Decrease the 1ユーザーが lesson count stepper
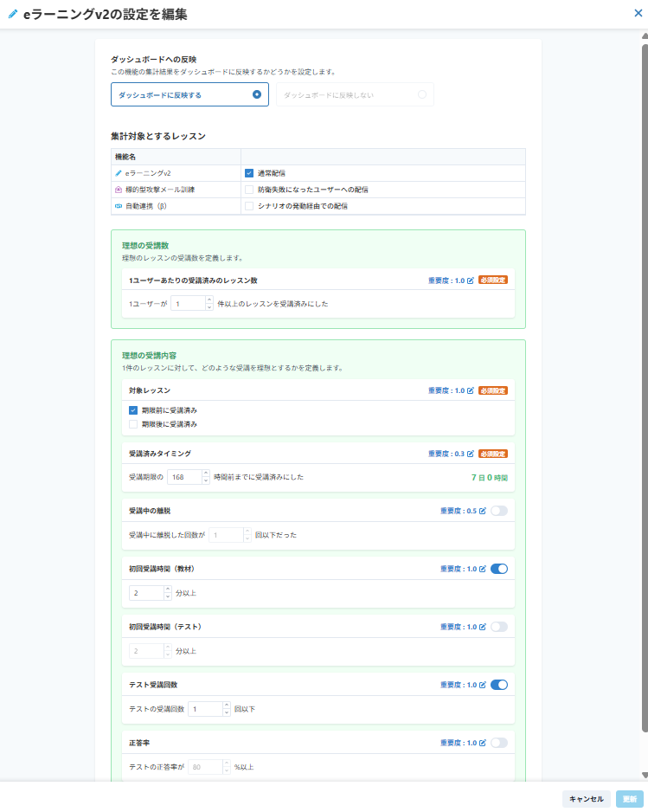This screenshot has height=812, width=648. pos(209,307)
